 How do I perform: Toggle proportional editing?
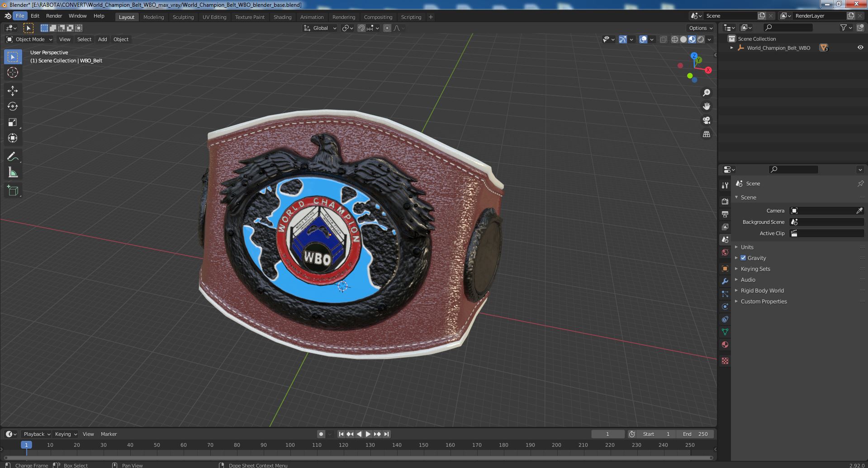(x=387, y=28)
